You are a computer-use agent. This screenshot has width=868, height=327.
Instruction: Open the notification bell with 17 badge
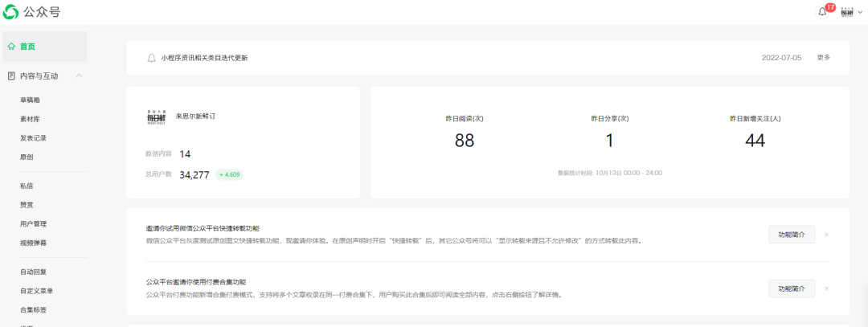pos(823,11)
